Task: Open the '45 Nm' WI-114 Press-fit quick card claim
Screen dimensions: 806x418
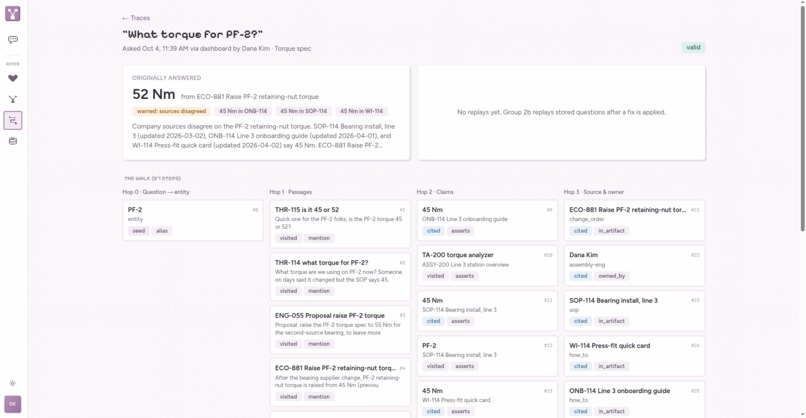Action: (487, 400)
